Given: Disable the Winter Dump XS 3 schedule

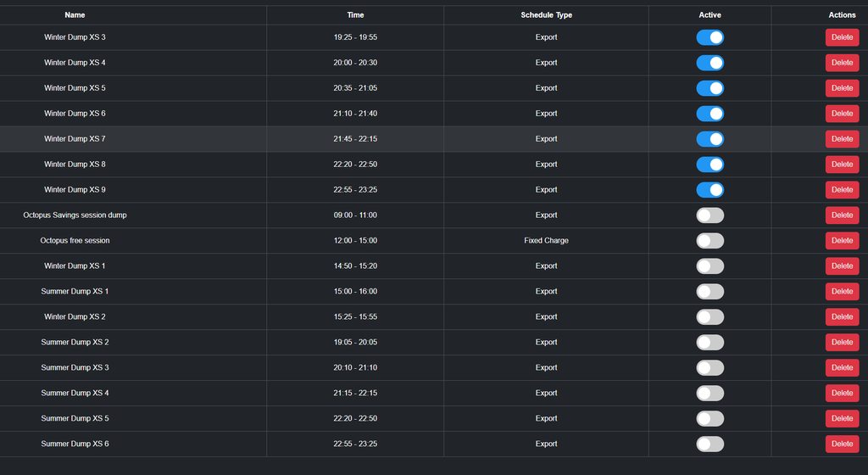Looking at the screenshot, I should (709, 37).
